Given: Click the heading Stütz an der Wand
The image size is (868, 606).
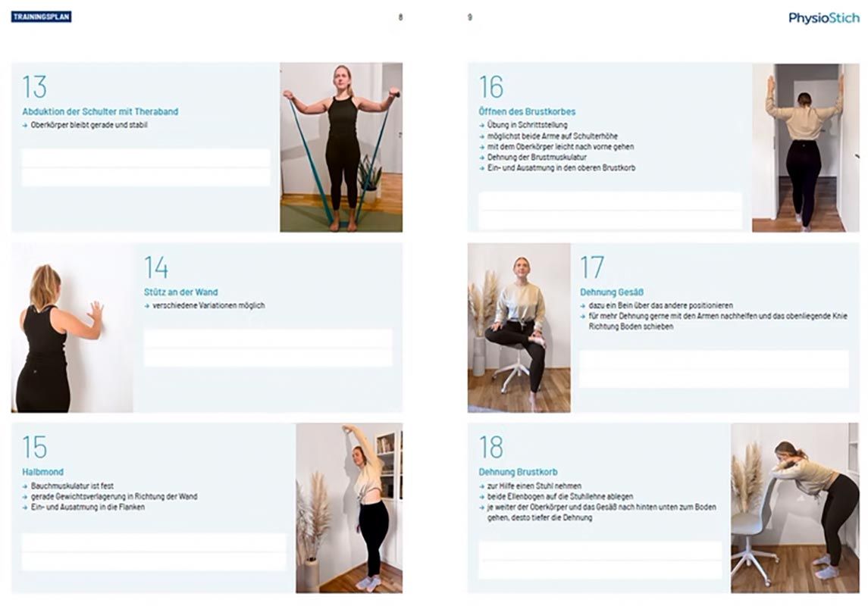Looking at the screenshot, I should tap(181, 292).
